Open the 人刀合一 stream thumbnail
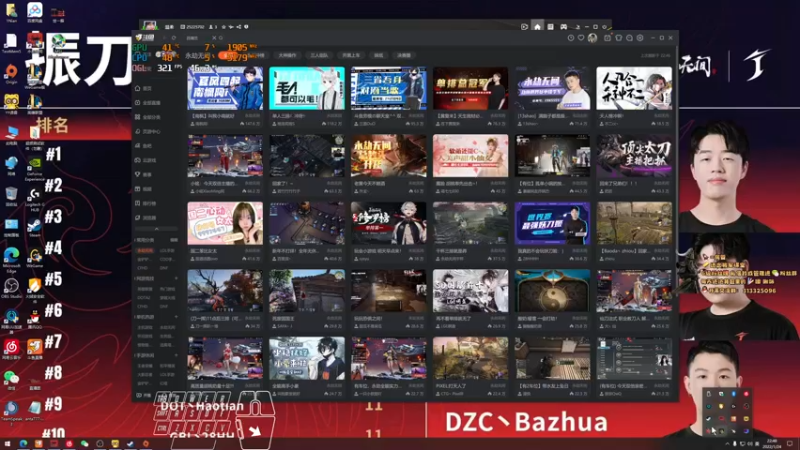The height and width of the screenshot is (450, 800). [634, 88]
